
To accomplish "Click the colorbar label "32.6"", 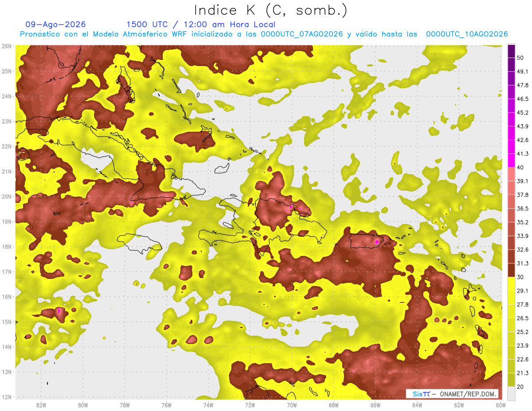I will click(x=522, y=250).
